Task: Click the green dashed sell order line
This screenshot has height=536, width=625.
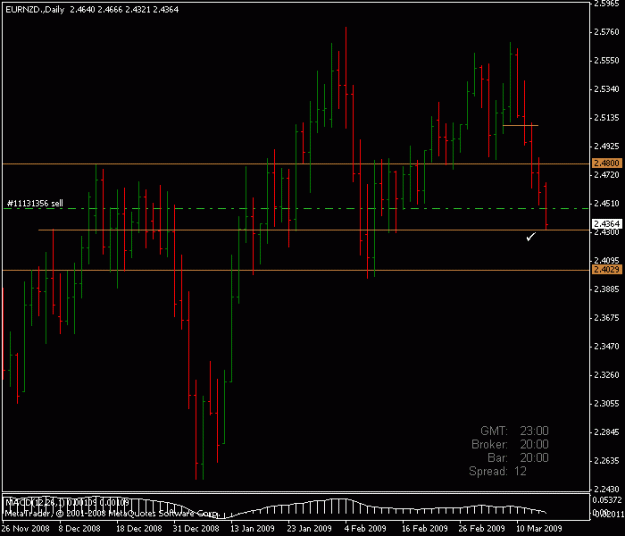Action: point(296,208)
